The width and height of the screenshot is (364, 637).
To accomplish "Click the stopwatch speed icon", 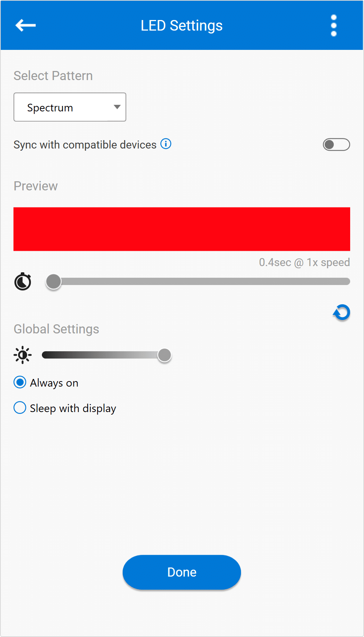I will 23,281.
